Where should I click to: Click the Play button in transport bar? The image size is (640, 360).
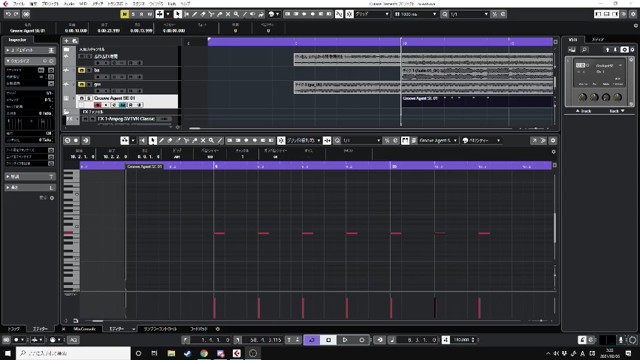point(345,340)
